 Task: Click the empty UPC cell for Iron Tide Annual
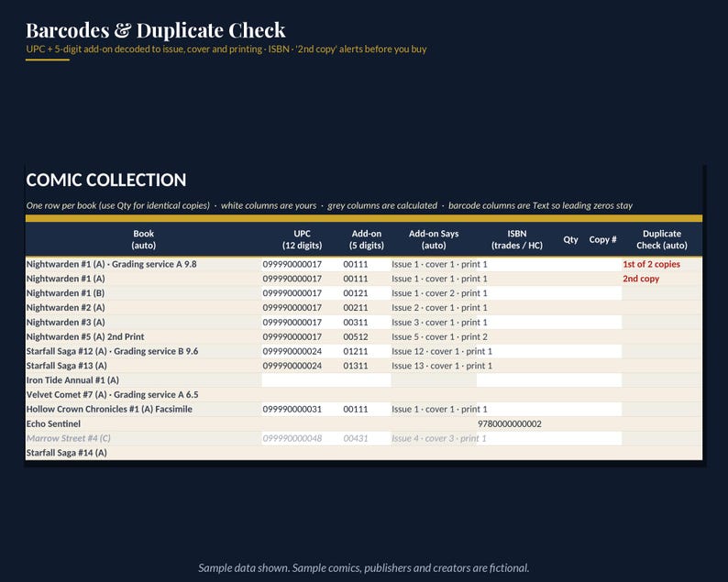(x=302, y=380)
